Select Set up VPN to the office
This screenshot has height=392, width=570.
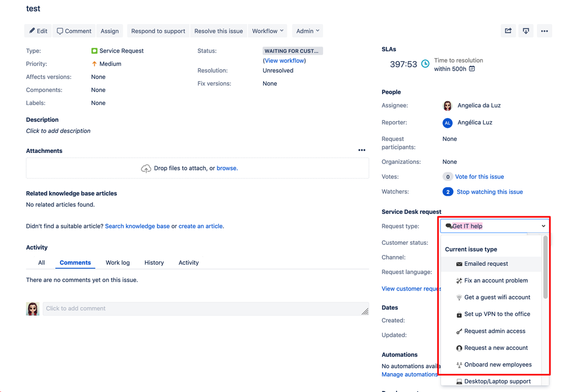(491, 314)
